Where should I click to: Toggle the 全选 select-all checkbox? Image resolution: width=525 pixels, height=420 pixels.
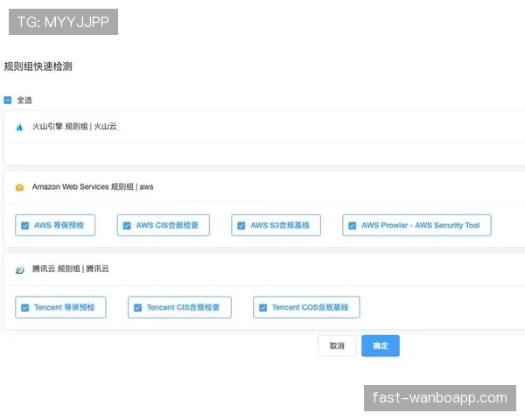[8, 100]
